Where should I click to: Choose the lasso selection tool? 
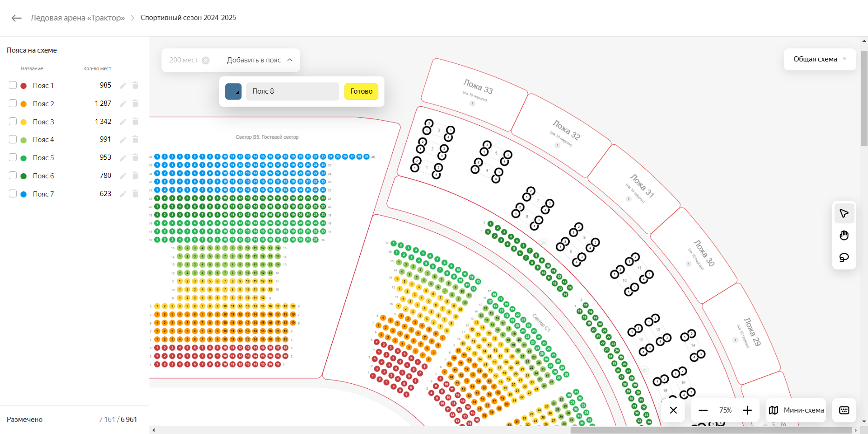pyautogui.click(x=844, y=258)
